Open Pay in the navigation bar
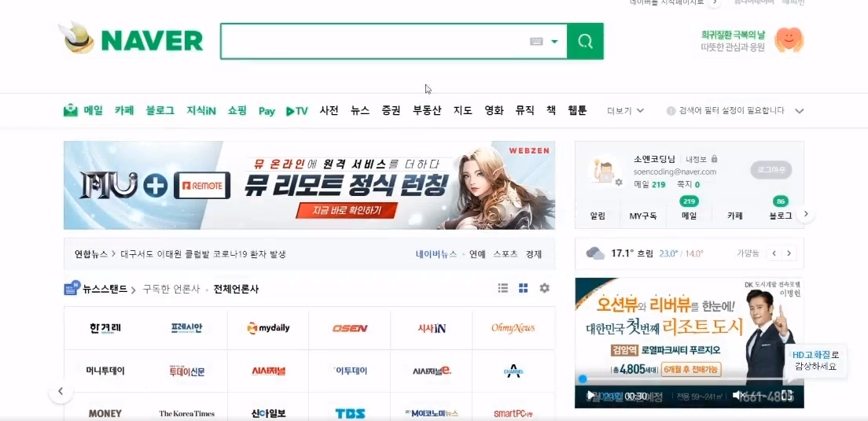 coord(267,111)
